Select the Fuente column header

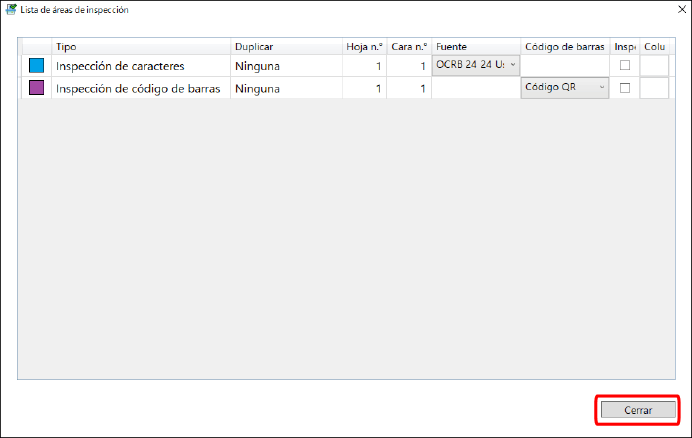pyautogui.click(x=476, y=47)
